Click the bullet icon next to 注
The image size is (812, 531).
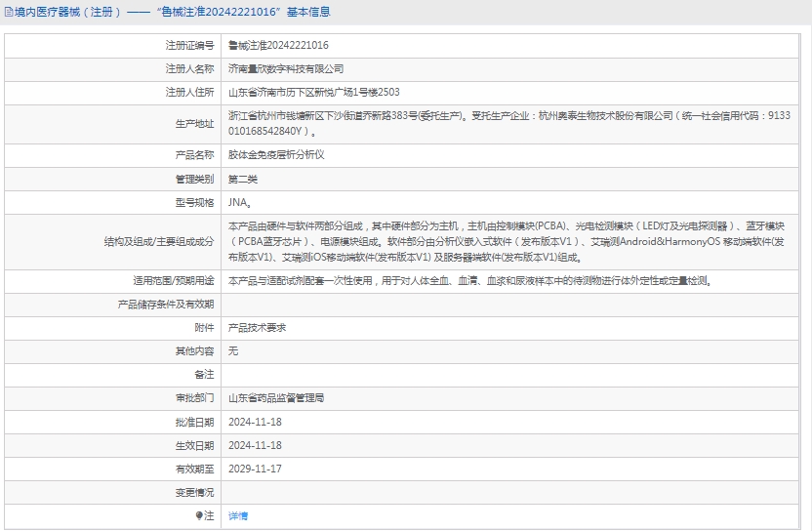coord(199,515)
